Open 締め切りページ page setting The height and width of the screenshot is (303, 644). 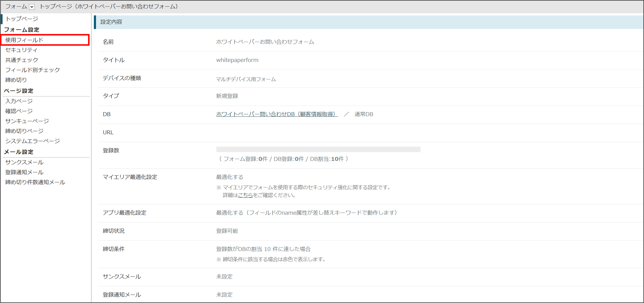24,131
